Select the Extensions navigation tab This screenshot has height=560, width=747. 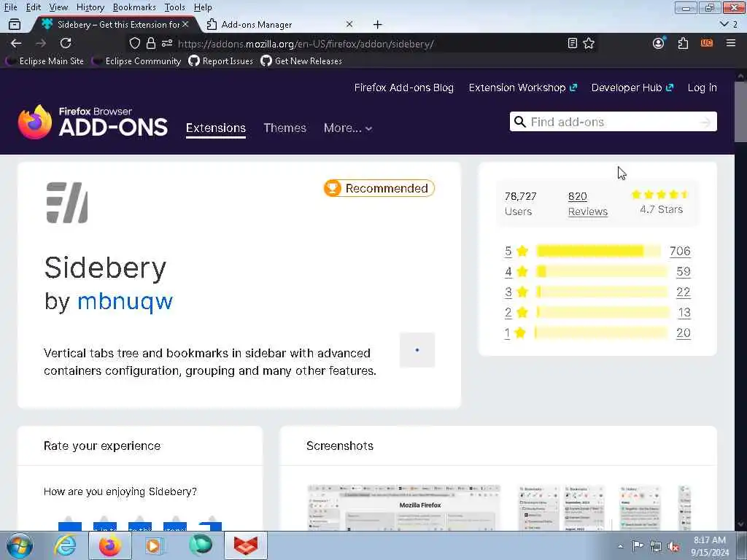216,128
